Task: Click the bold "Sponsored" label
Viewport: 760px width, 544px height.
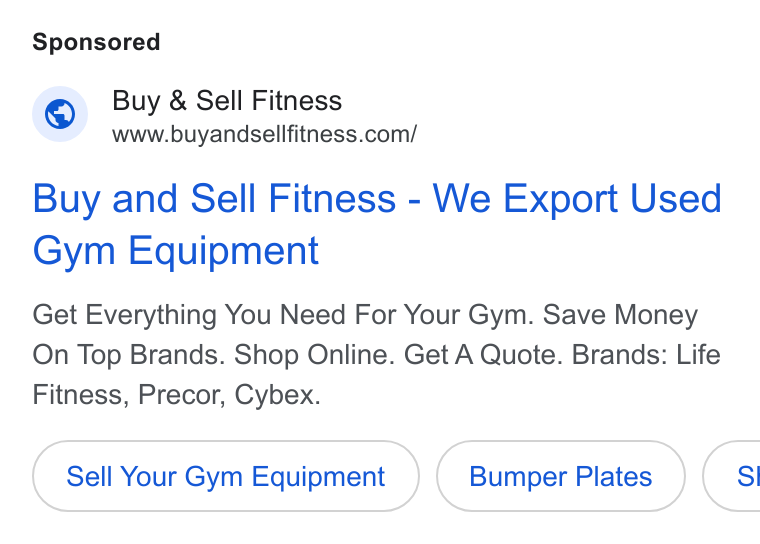Action: coord(96,42)
